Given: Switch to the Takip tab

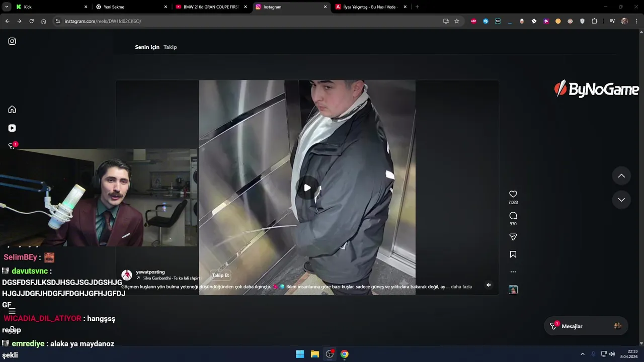Looking at the screenshot, I should 170,47.
